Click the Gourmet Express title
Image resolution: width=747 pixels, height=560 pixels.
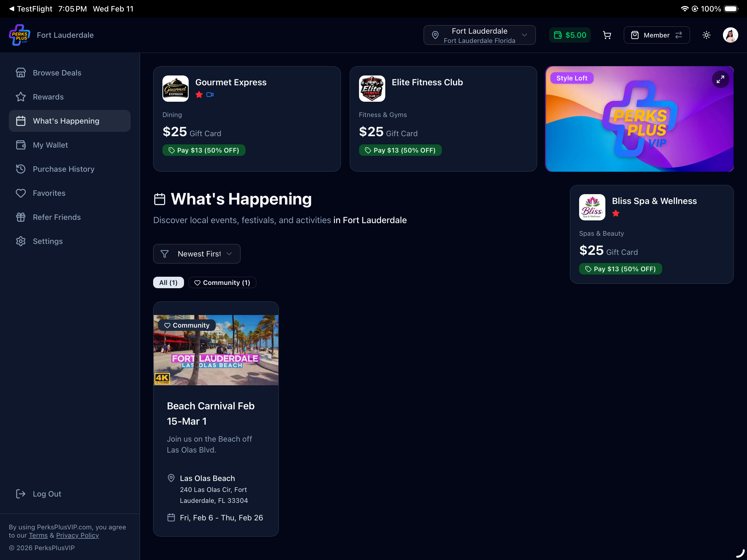pyautogui.click(x=231, y=82)
